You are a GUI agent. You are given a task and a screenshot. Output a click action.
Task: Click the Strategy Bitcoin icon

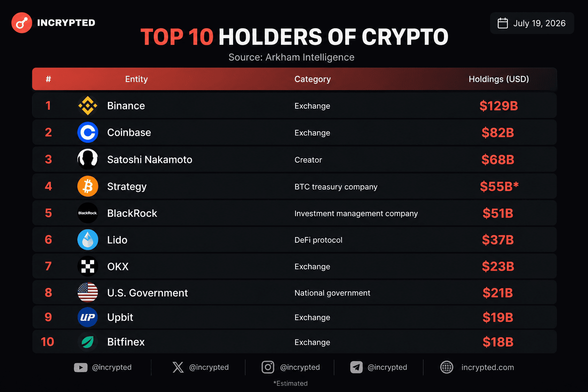[88, 186]
